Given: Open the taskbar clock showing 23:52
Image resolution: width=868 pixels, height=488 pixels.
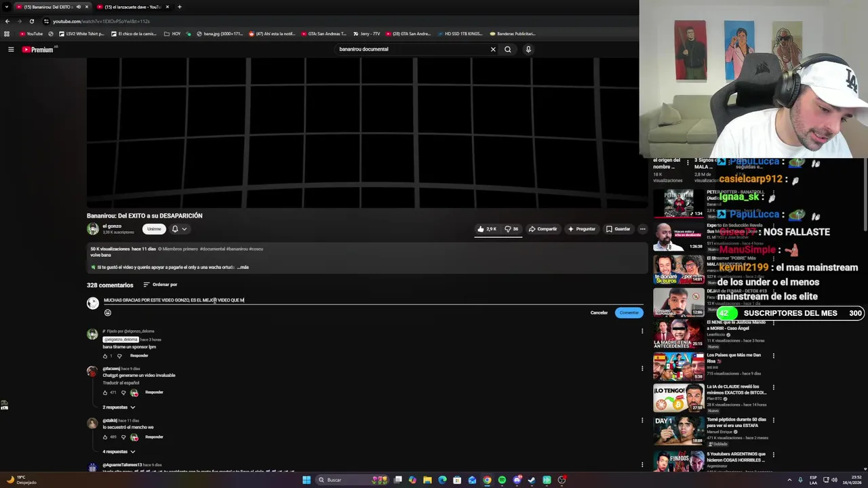Looking at the screenshot, I should 852,480.
